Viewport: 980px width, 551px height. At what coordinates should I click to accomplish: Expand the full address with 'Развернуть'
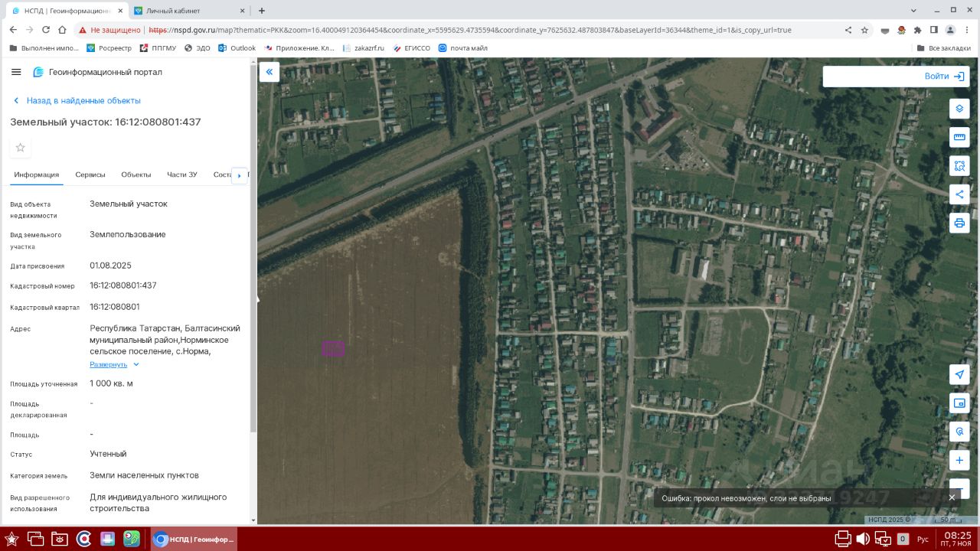pyautogui.click(x=115, y=364)
